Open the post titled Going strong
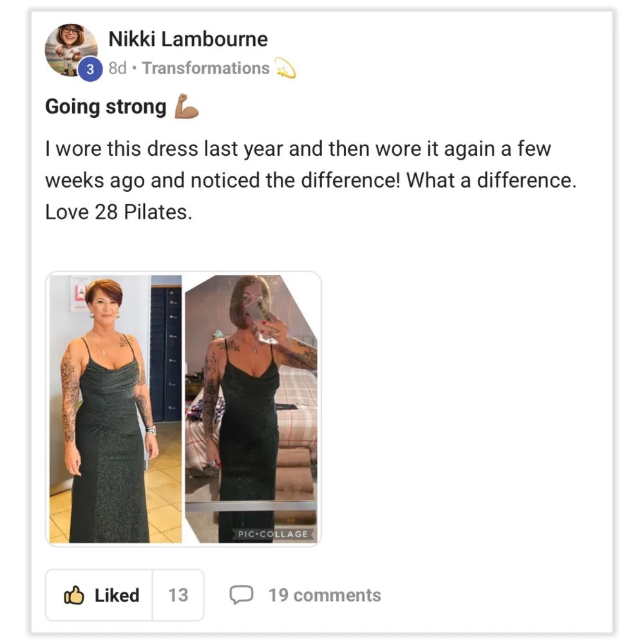The image size is (644, 644). [x=106, y=106]
